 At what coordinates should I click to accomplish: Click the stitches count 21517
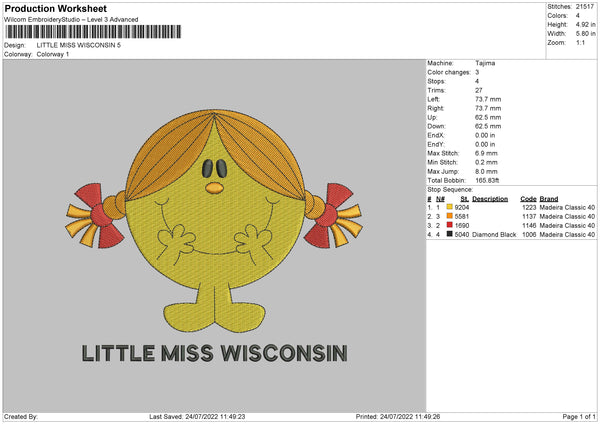point(585,7)
